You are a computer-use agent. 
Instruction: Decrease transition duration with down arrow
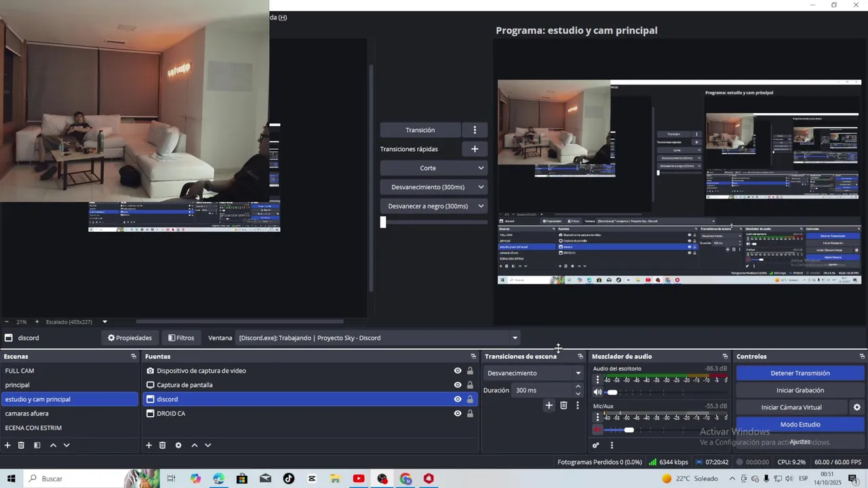578,394
